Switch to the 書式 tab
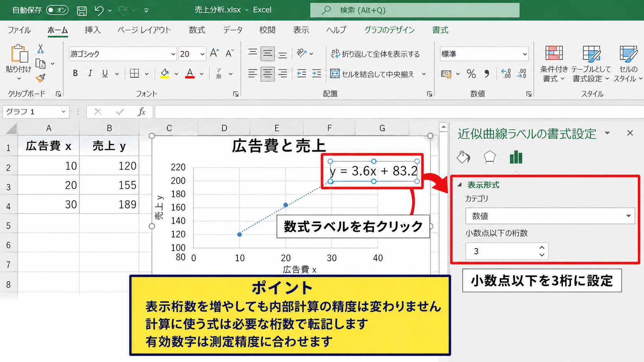Viewport: 644px width, 362px height. (440, 30)
